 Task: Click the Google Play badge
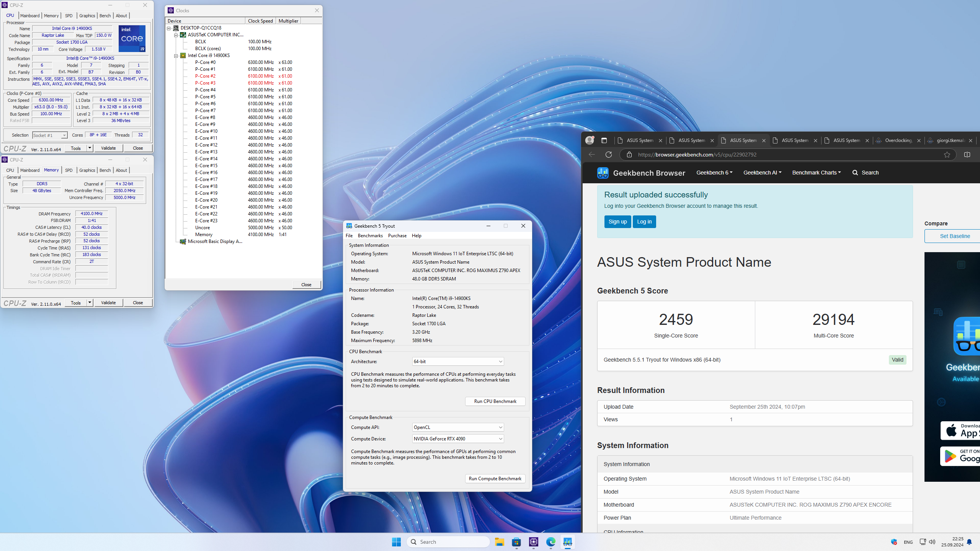tap(960, 456)
